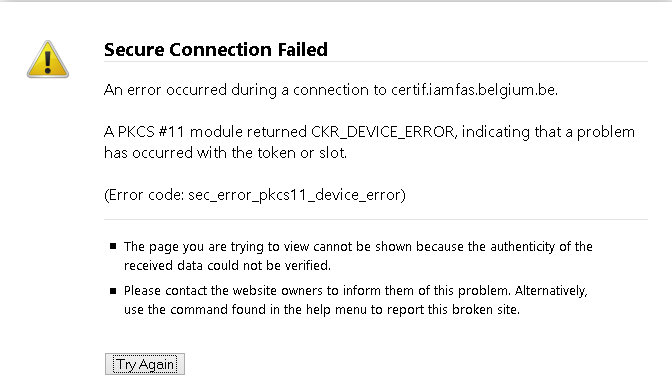Click the second square bullet marker

click(113, 291)
